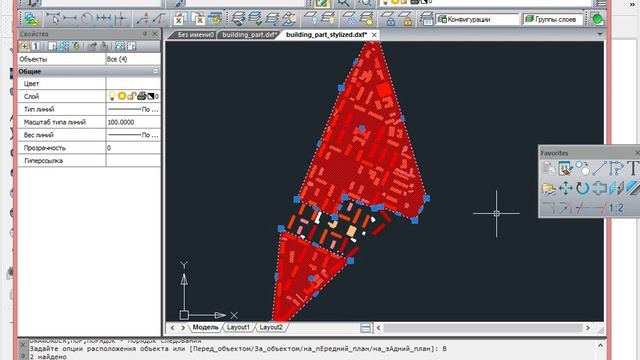Open the Конфигурации dropdown
The image size is (640, 360).
pyautogui.click(x=477, y=19)
